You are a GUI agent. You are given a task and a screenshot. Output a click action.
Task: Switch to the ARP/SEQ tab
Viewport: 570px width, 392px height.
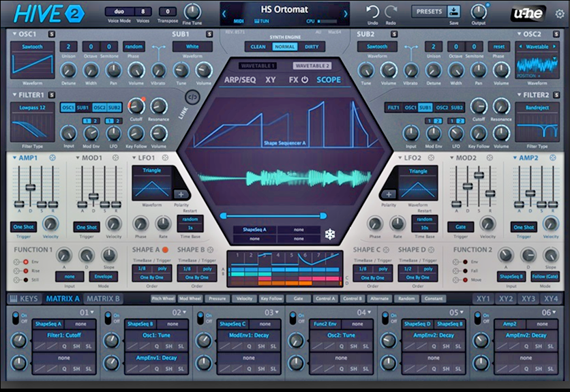[240, 80]
